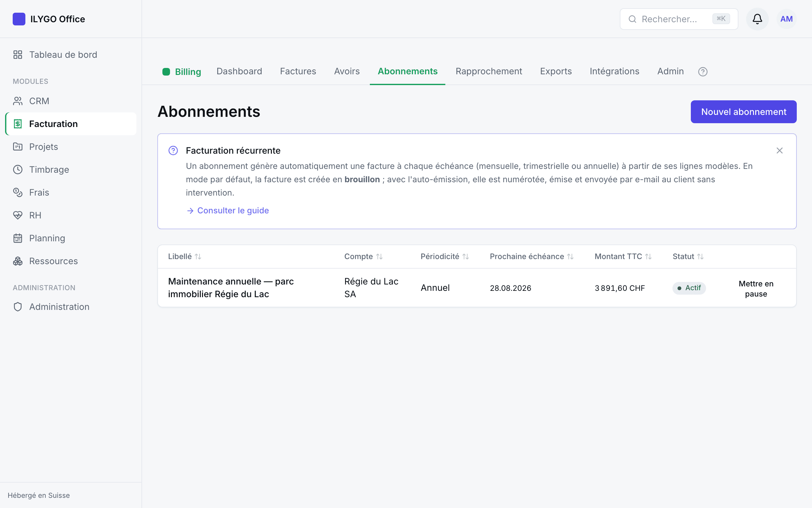Open the Admin tab
Screen dimensions: 812x508
coord(670,71)
